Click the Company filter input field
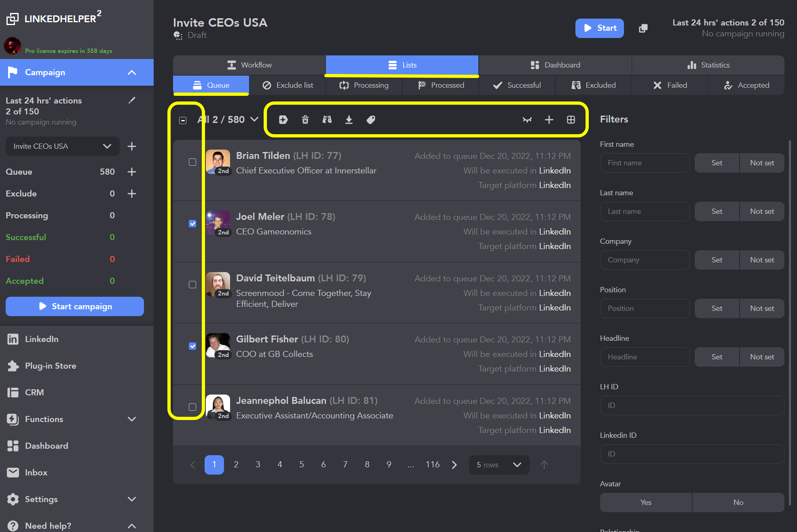This screenshot has height=532, width=797. (645, 260)
